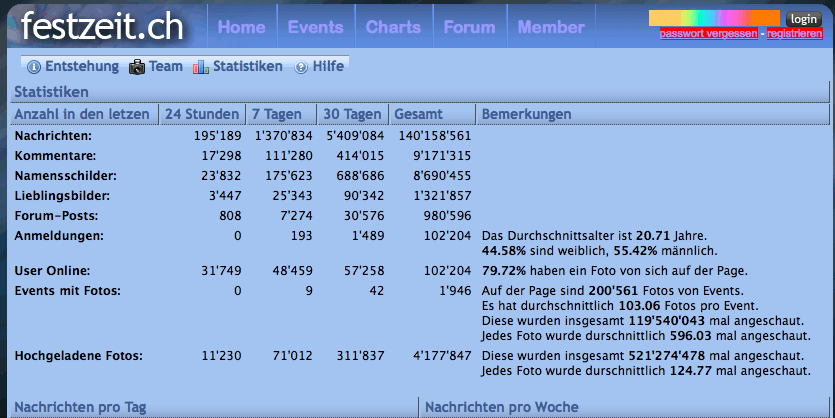The image size is (835, 418).
Task: Click the '7 Tagen' column header
Action: coord(279,114)
